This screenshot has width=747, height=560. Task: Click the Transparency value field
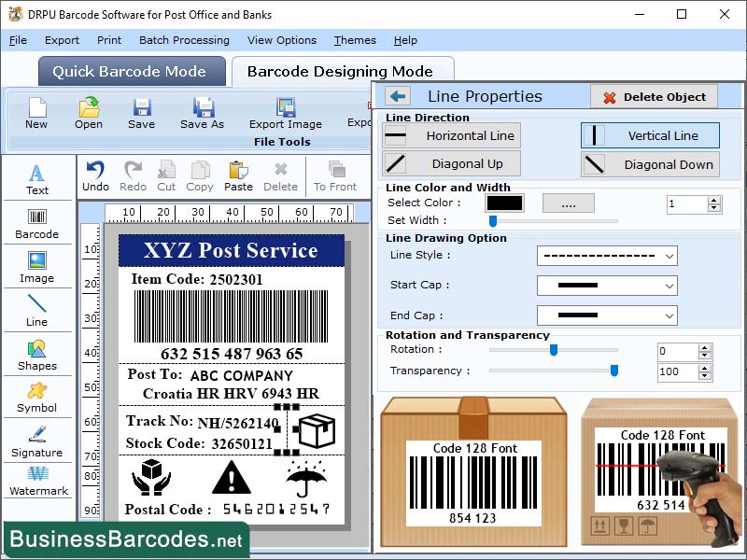click(x=678, y=371)
